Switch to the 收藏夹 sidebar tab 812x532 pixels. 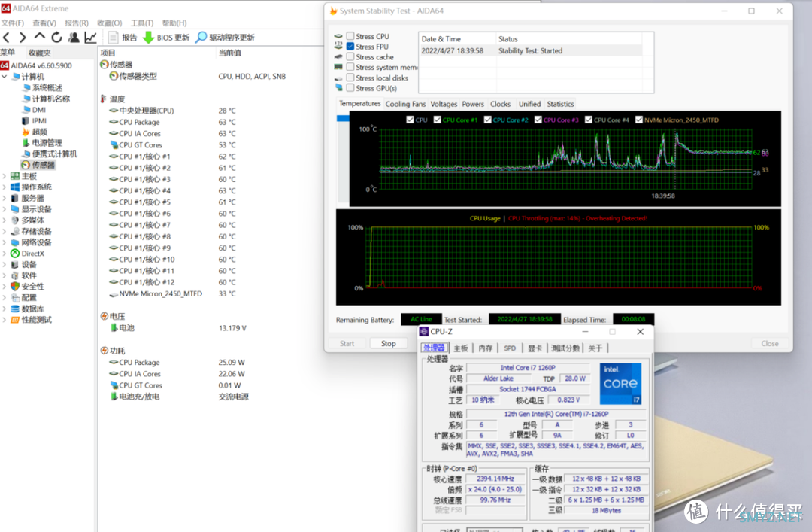(x=39, y=53)
